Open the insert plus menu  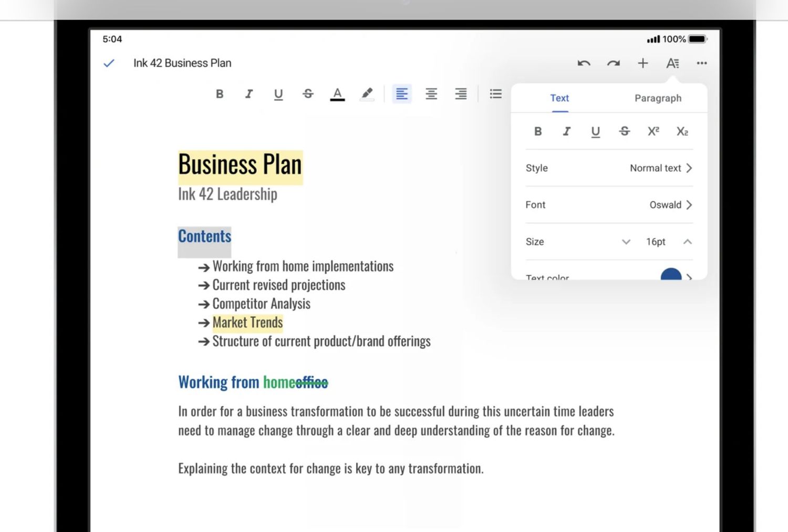coord(642,63)
